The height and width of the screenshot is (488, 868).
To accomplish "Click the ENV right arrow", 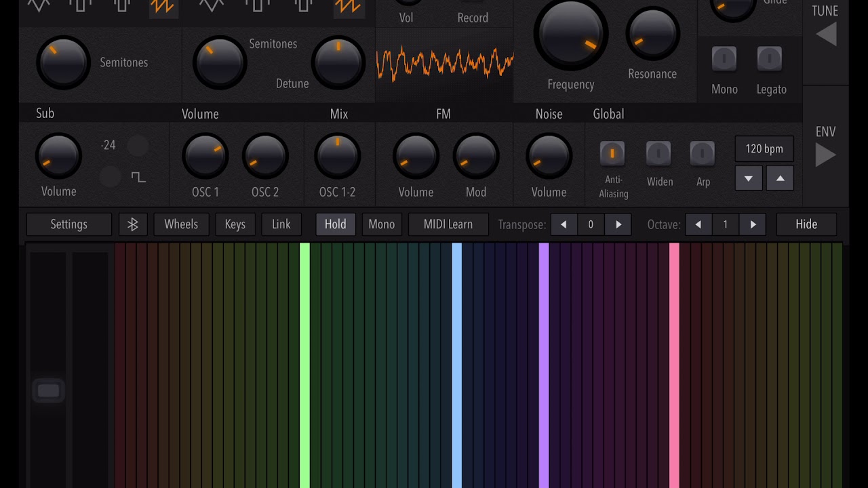I will click(x=825, y=155).
